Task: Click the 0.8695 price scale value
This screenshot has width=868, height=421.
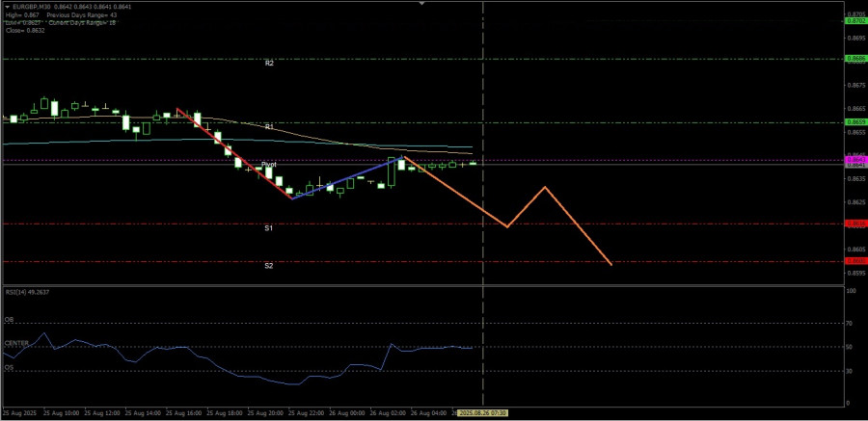Action: tap(855, 39)
